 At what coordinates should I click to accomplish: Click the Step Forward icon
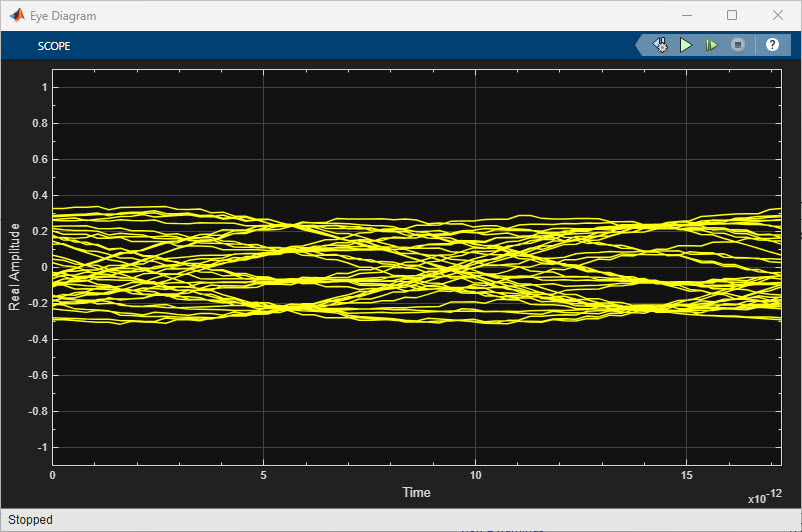click(712, 45)
